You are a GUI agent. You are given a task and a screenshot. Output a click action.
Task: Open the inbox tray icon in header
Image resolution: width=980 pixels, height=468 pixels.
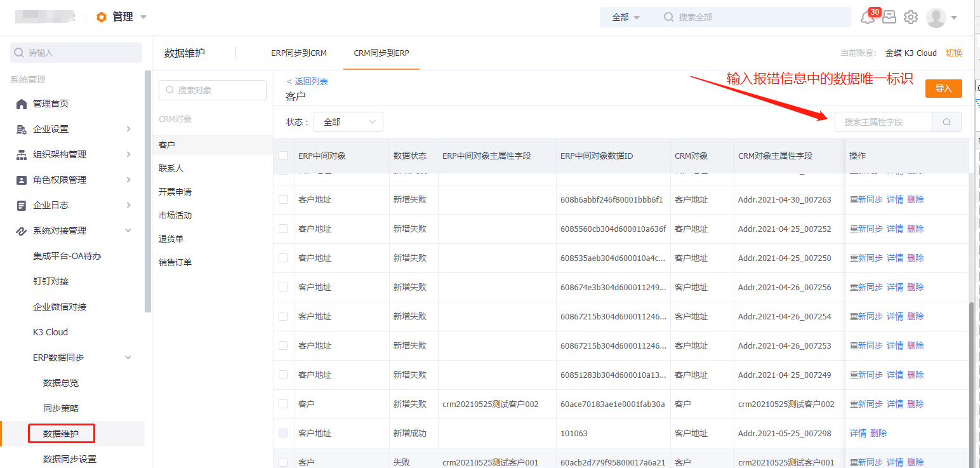889,17
